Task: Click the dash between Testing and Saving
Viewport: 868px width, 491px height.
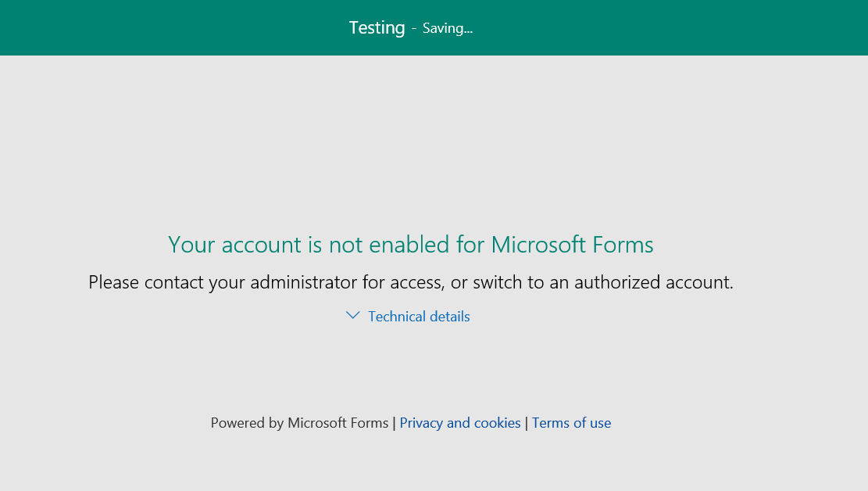Action: pos(413,29)
